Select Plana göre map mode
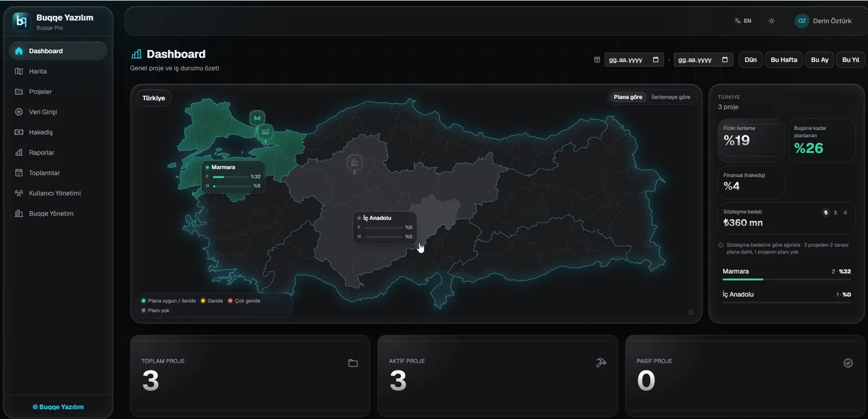 pos(628,97)
